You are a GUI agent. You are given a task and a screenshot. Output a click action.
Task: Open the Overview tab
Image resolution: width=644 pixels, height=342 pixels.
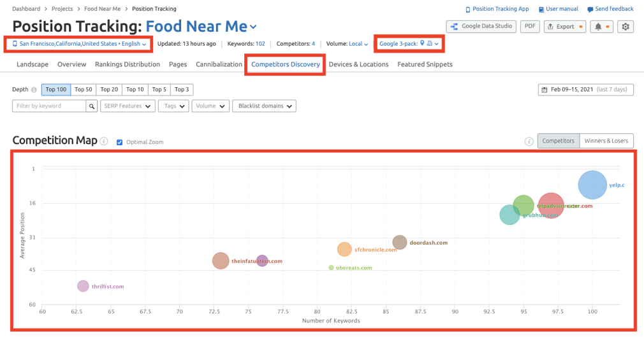click(x=72, y=64)
